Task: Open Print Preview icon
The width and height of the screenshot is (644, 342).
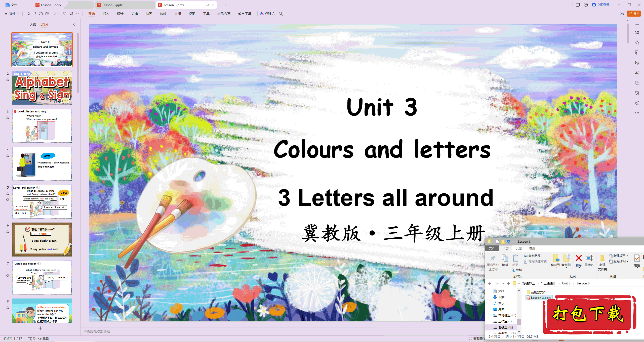Action: click(x=47, y=14)
